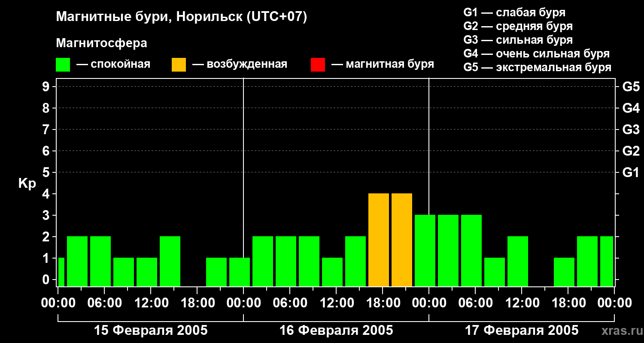Click the G5 label on right axis
Screen dimensions: 644x343
(631, 87)
